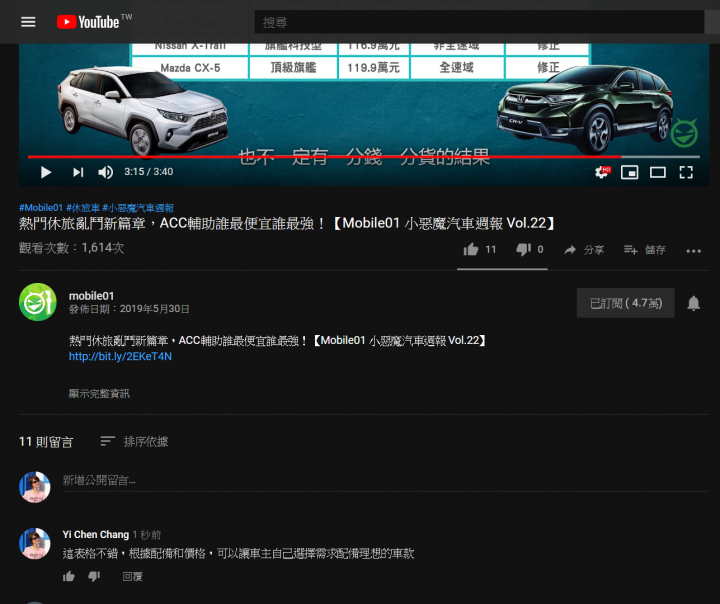Mute the video volume speaker icon
The image size is (720, 604).
[x=106, y=172]
